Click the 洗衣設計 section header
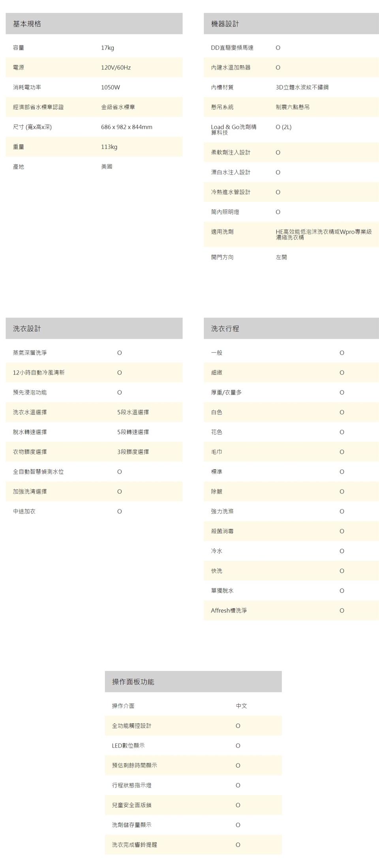This screenshot has height=868, width=379. [x=27, y=329]
